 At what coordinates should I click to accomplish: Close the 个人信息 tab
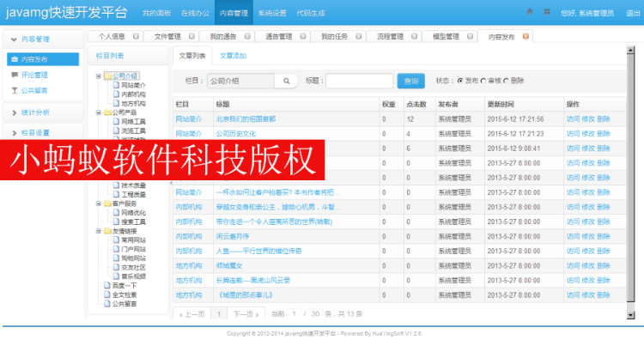tap(136, 37)
